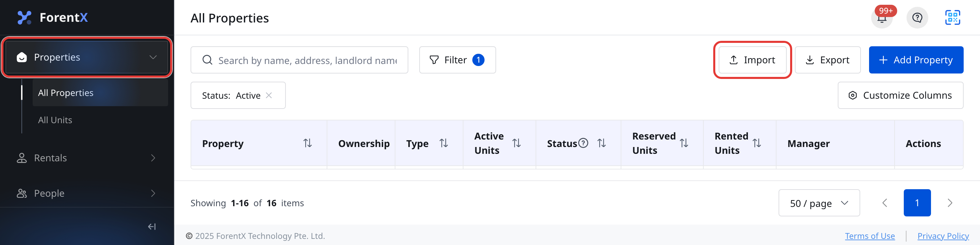Click the Export button
Viewport: 980px width, 245px height.
[x=828, y=60]
